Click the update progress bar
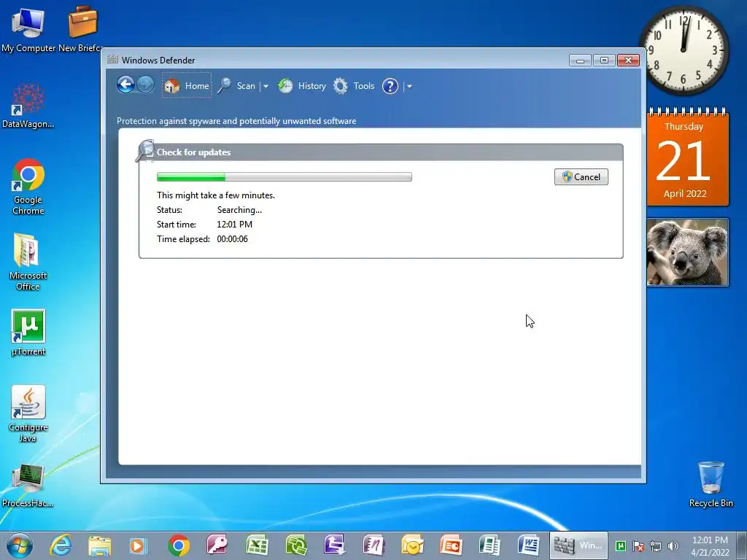Viewport: 747px width, 560px height. [x=285, y=177]
